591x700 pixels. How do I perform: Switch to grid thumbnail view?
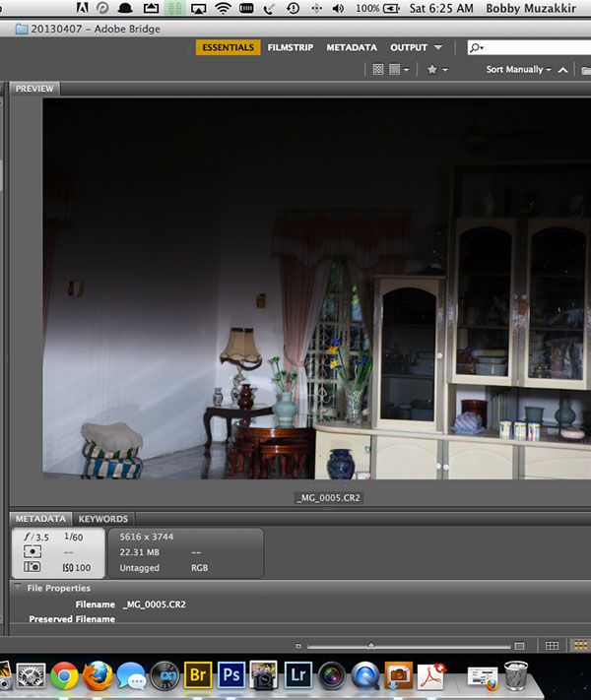coord(552,646)
